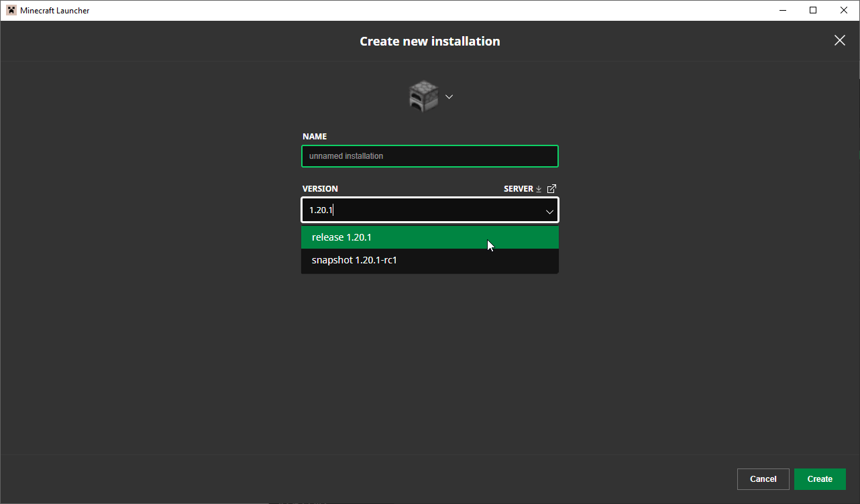
Task: Click the Create new installation heading
Action: [x=429, y=42]
